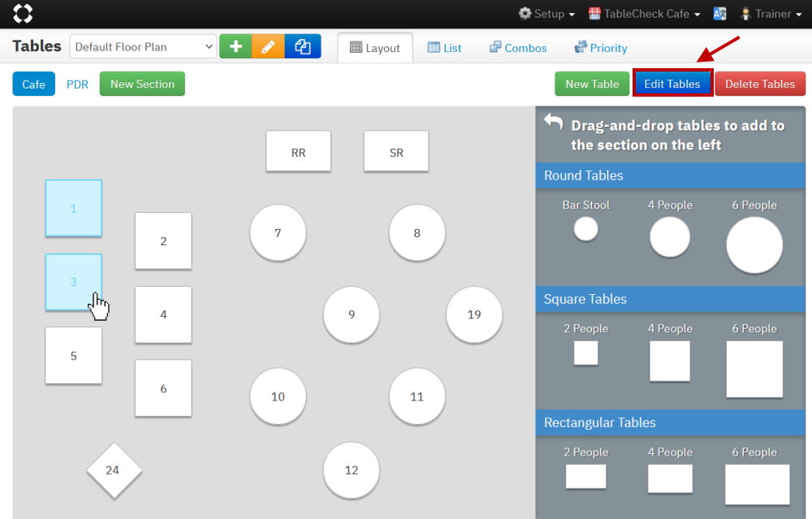
Task: Click the TableCheck logo icon
Action: [22, 14]
